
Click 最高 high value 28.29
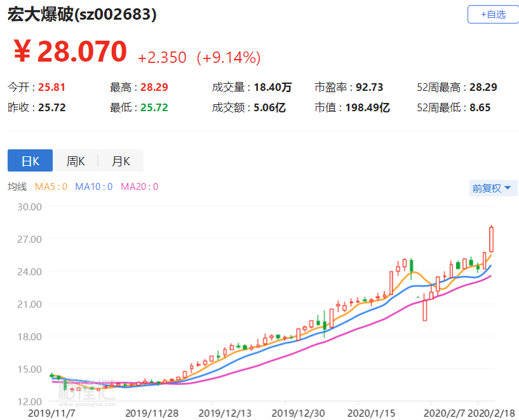pyautogui.click(x=154, y=87)
